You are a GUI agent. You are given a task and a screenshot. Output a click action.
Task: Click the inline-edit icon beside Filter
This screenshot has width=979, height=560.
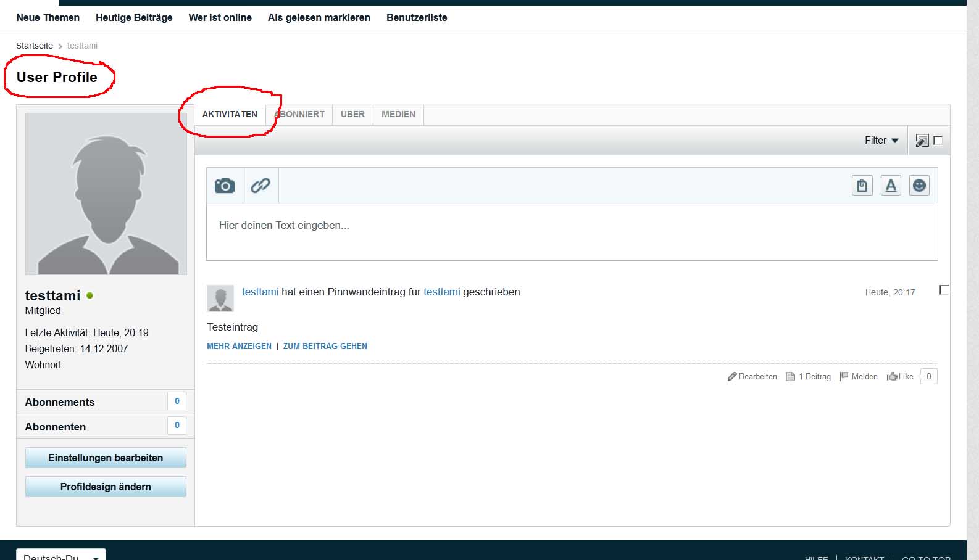click(x=922, y=141)
